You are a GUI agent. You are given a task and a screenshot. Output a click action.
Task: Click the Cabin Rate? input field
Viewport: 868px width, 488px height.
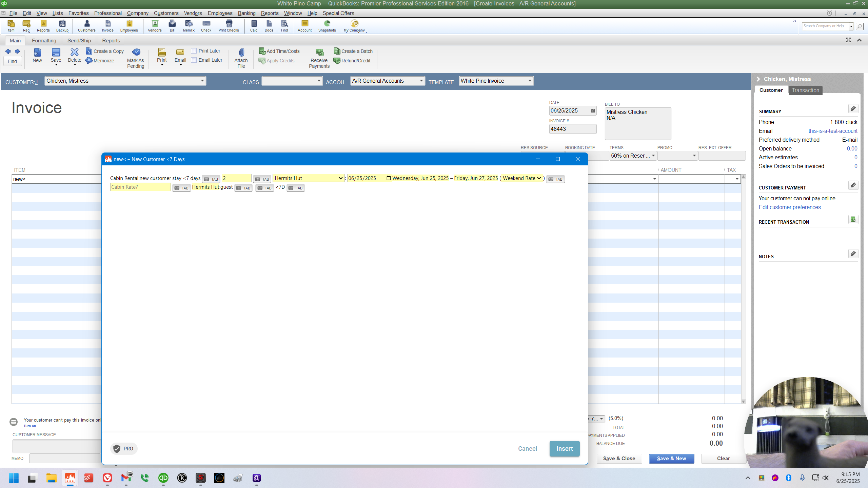click(x=140, y=187)
